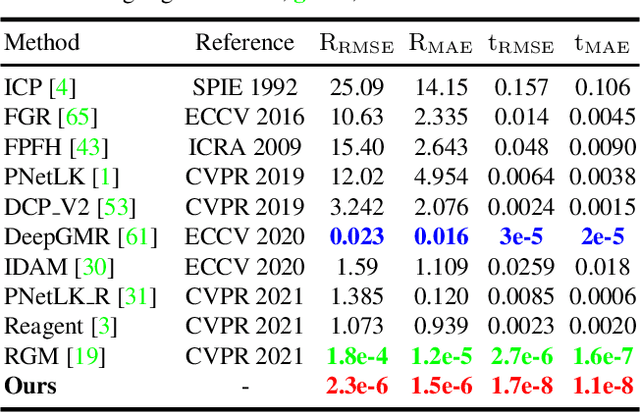
Task: Select the method name FPFH
Action: pyautogui.click(x=33, y=147)
